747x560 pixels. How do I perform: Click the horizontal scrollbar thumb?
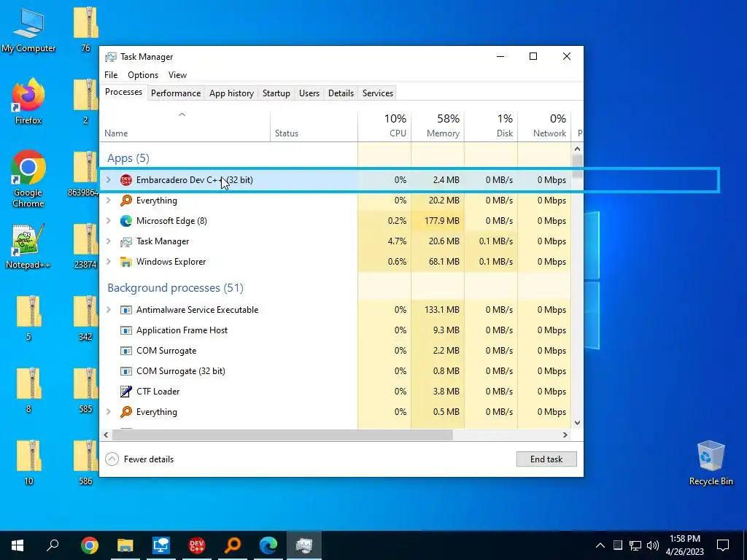point(282,435)
